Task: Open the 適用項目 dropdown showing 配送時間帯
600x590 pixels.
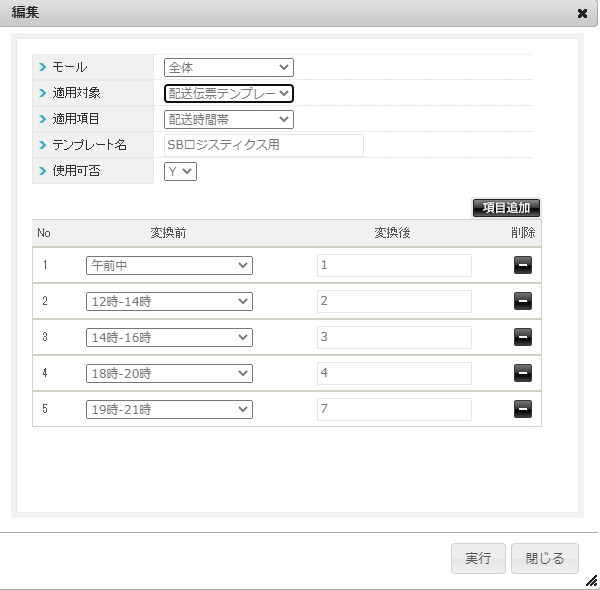Action: tap(229, 119)
